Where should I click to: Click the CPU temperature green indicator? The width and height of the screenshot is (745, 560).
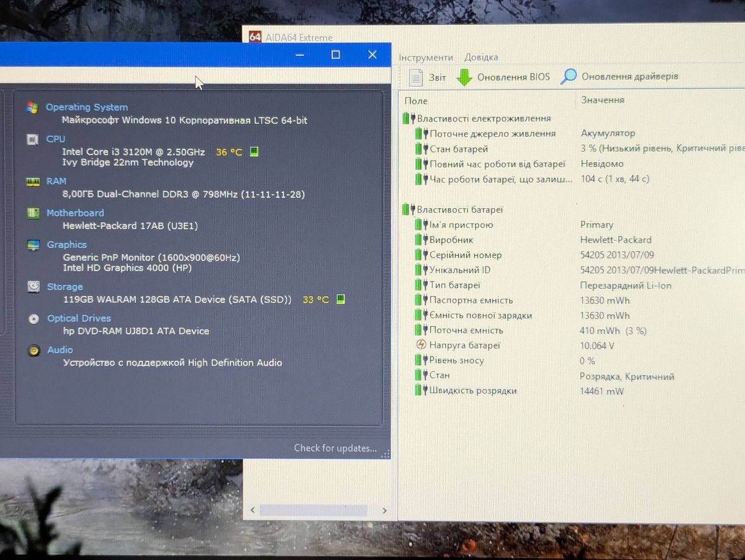(254, 152)
